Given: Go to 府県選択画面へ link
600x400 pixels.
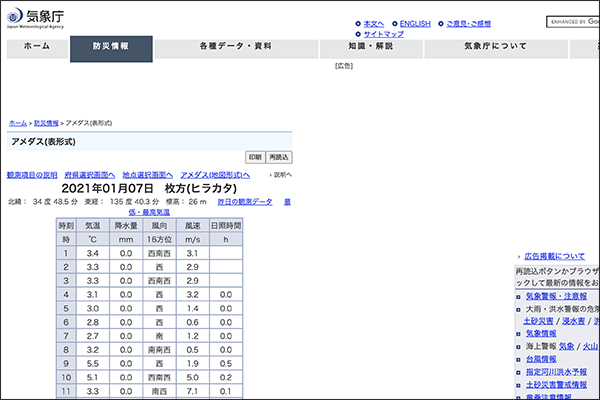Looking at the screenshot, I should click(90, 174).
